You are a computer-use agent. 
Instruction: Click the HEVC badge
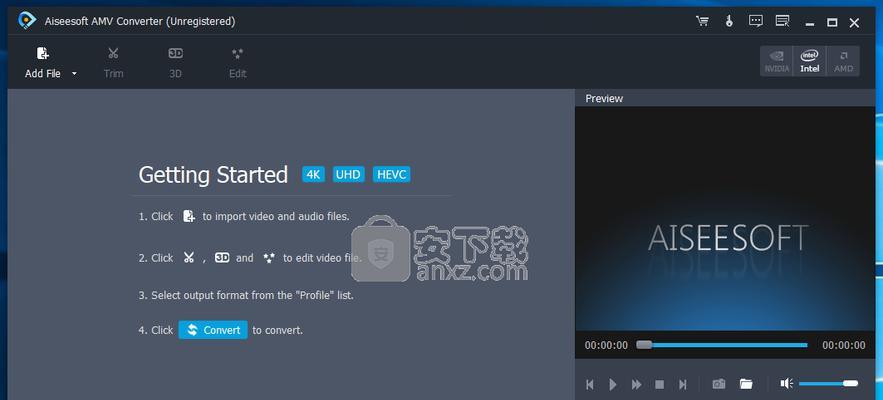click(x=391, y=174)
